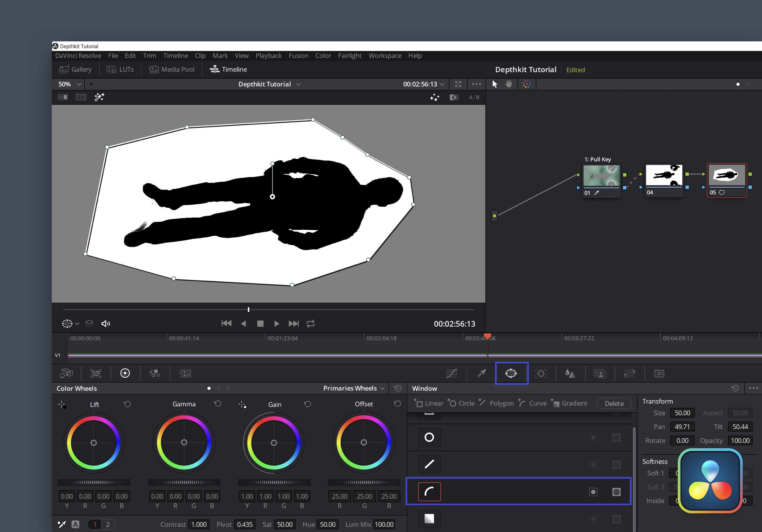Select node 04 thumbnail in node graph
Image resolution: width=762 pixels, height=532 pixels.
(x=664, y=175)
